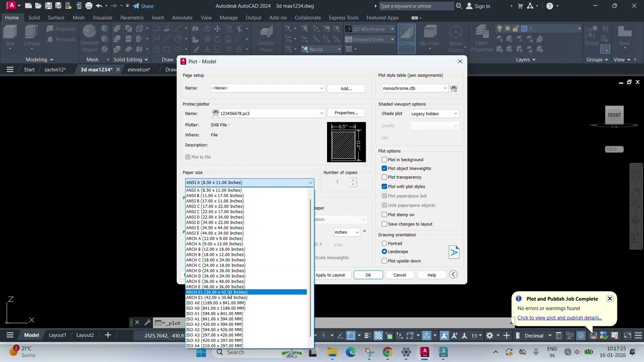Open the file tabs hamburger menu
This screenshot has width=644, height=362.
10,69
